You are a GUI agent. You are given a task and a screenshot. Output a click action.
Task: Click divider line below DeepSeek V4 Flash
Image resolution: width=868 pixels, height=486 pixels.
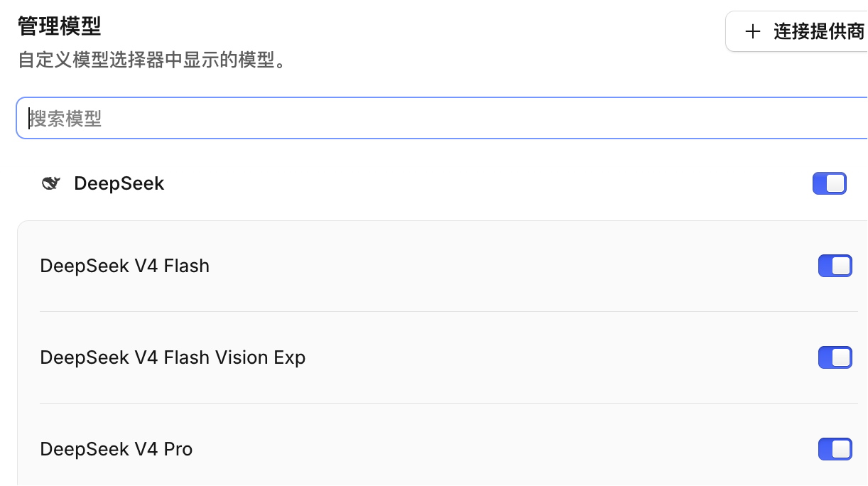pyautogui.click(x=449, y=311)
